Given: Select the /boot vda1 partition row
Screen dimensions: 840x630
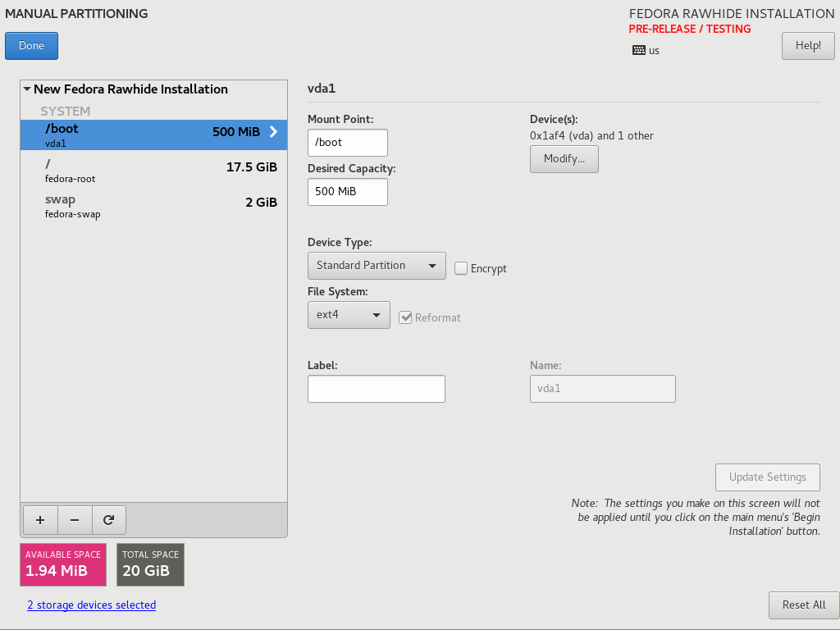Looking at the screenshot, I should [153, 135].
